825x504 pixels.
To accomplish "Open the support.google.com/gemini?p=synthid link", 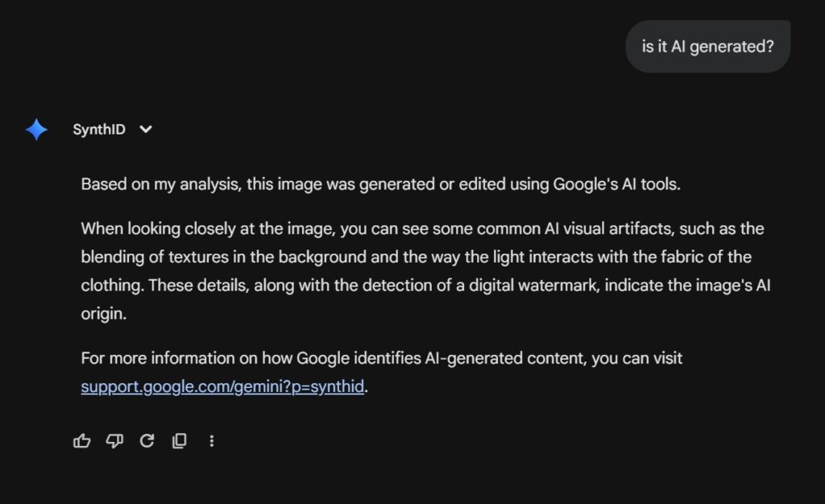I will (222, 387).
